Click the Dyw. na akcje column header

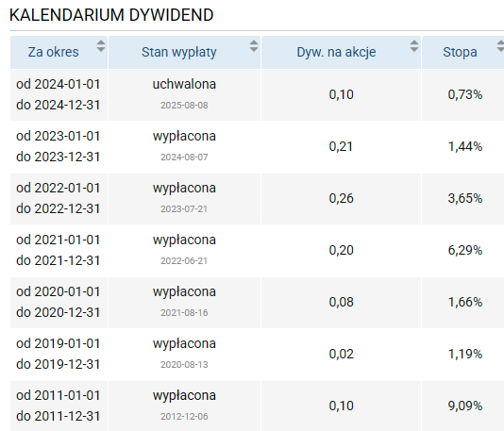point(341,52)
